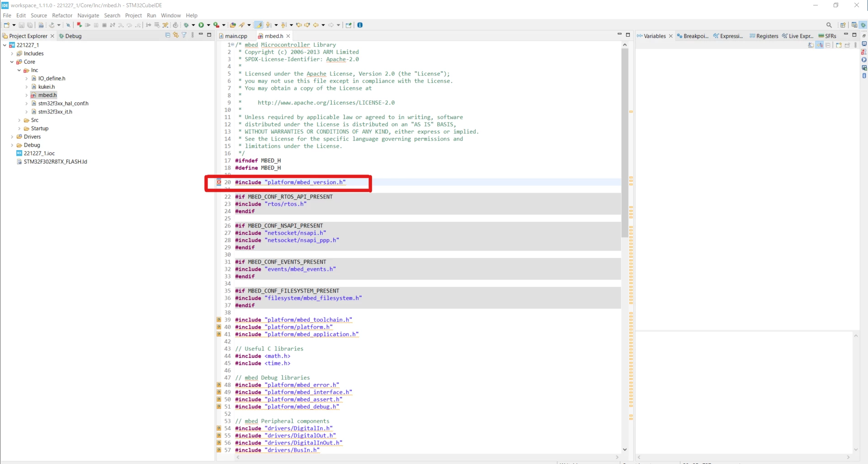Open the toolbar Search magnifier icon
This screenshot has width=868, height=464.
click(x=829, y=25)
